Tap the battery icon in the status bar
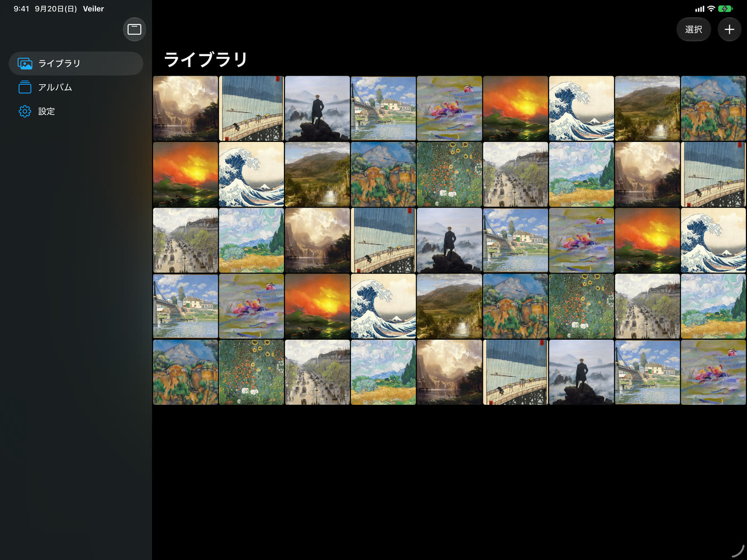 click(725, 9)
